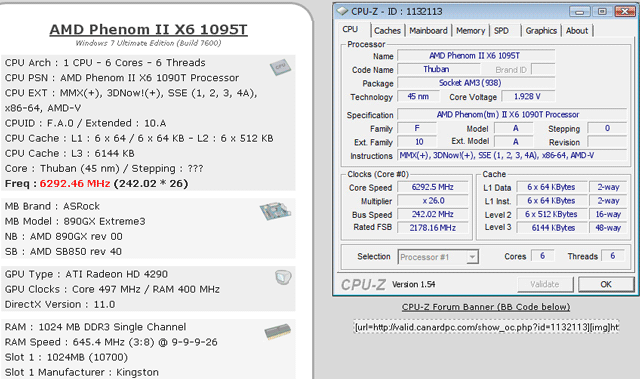The height and width of the screenshot is (379, 640).
Task: Click the Package field Socket AM3 (938)
Action: tap(476, 83)
